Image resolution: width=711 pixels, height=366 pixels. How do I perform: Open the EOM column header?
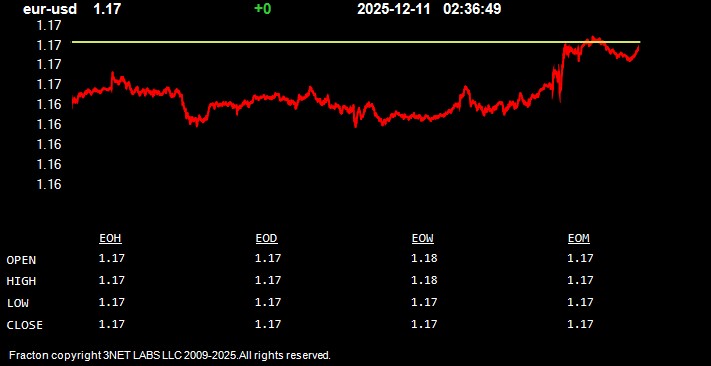tap(579, 239)
